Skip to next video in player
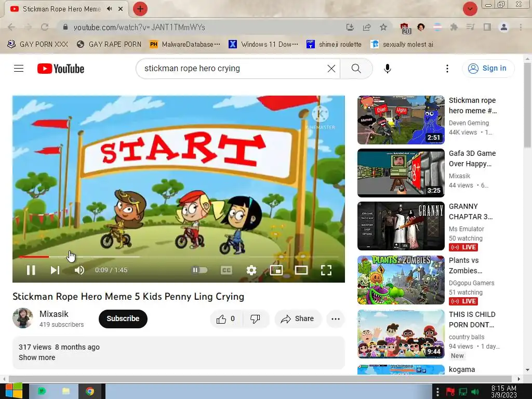Screen dimensions: 532x399 (55, 270)
